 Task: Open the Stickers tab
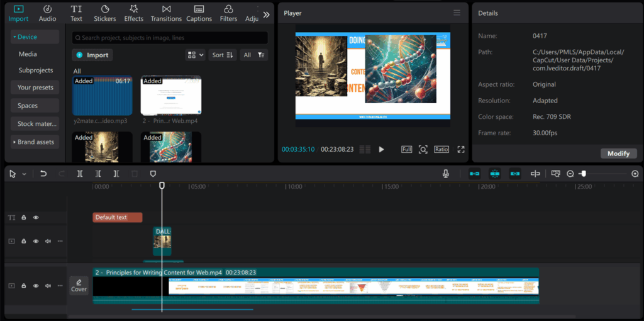tap(105, 13)
